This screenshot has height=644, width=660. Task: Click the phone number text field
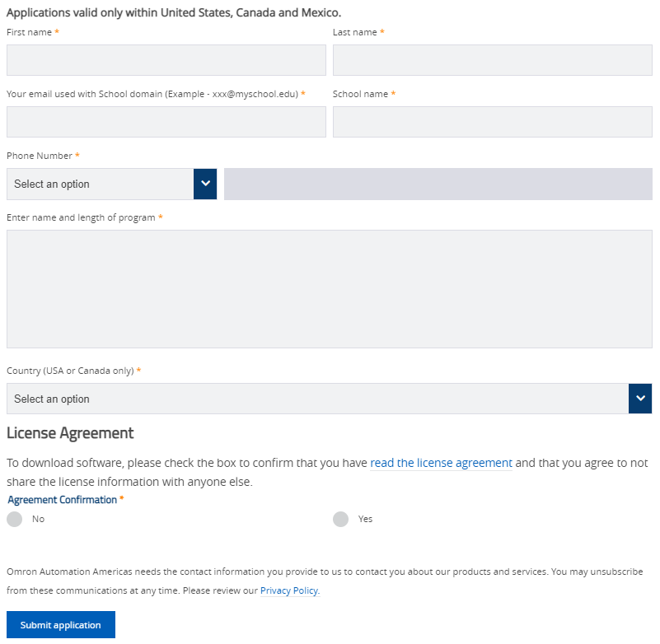(x=438, y=184)
